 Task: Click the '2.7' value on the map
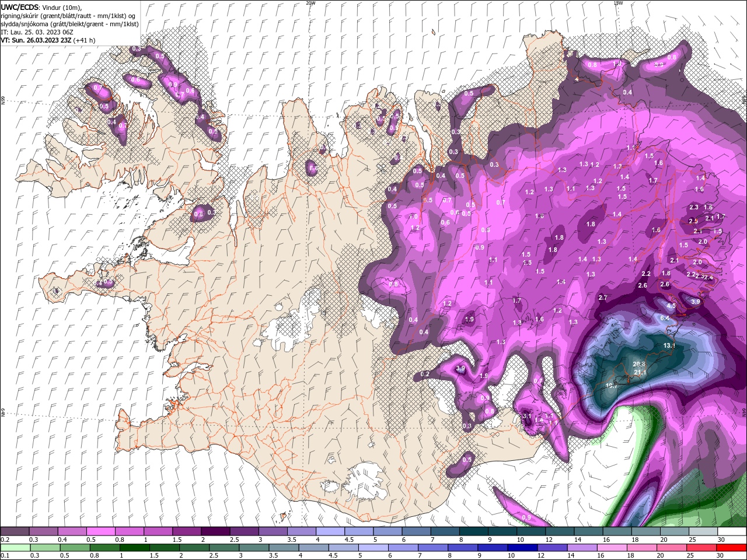(x=603, y=297)
